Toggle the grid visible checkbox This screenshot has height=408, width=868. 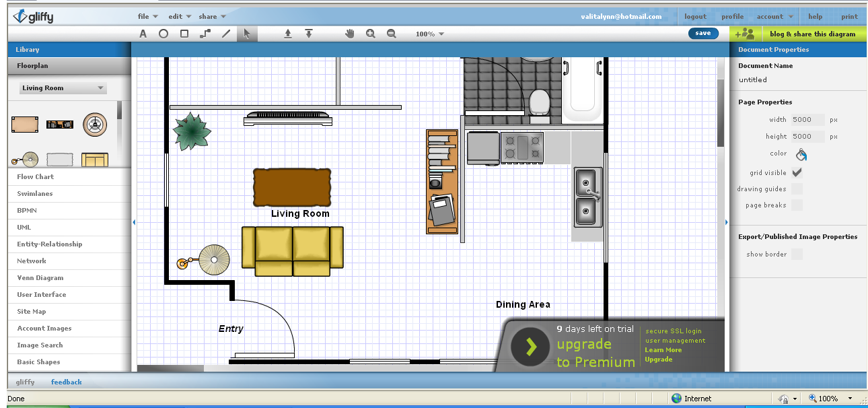click(797, 172)
